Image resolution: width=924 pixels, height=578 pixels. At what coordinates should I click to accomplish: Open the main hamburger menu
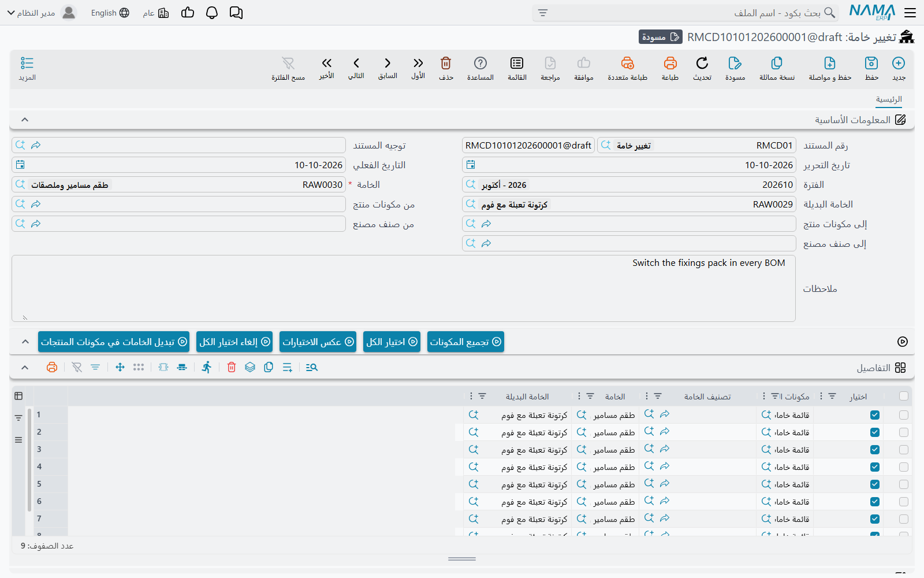click(x=910, y=13)
